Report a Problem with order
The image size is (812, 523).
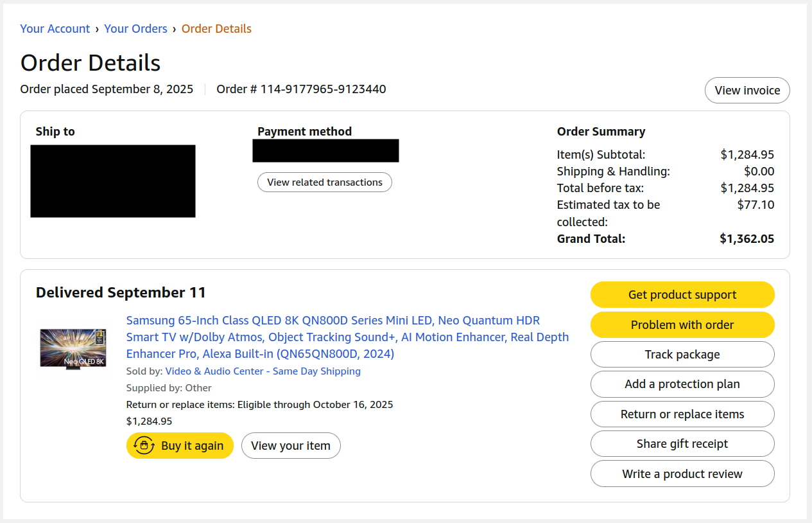tap(682, 324)
